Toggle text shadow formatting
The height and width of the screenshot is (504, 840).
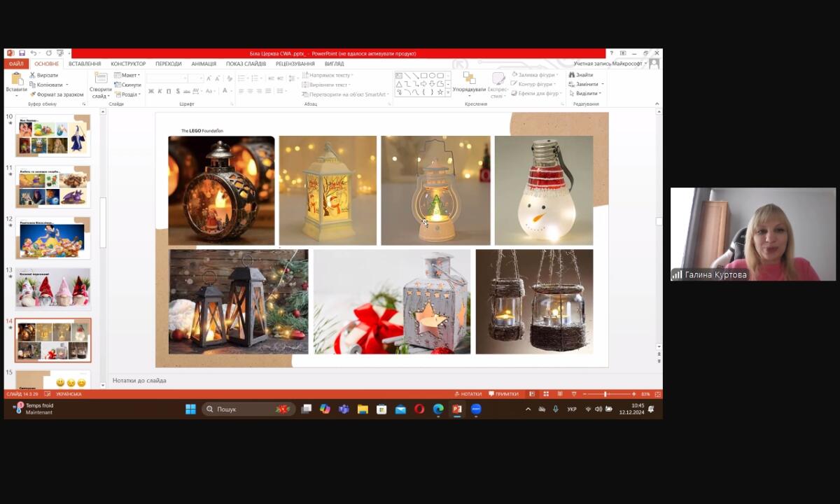click(x=178, y=91)
